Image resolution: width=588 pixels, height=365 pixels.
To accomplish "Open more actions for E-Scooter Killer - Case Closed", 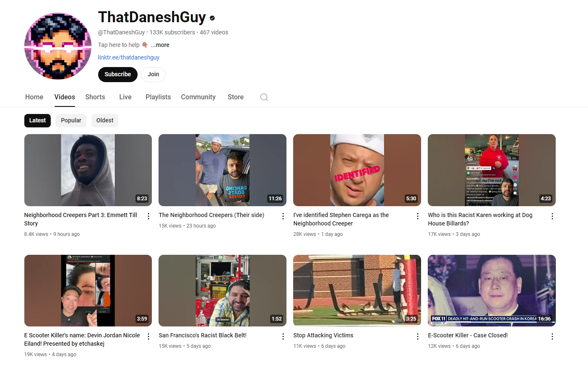I will [x=552, y=337].
